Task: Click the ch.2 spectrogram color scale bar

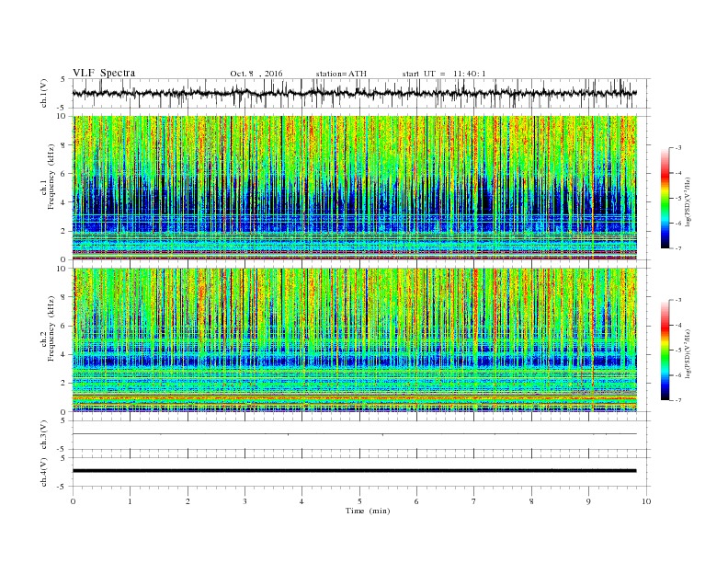Action: tap(665, 350)
